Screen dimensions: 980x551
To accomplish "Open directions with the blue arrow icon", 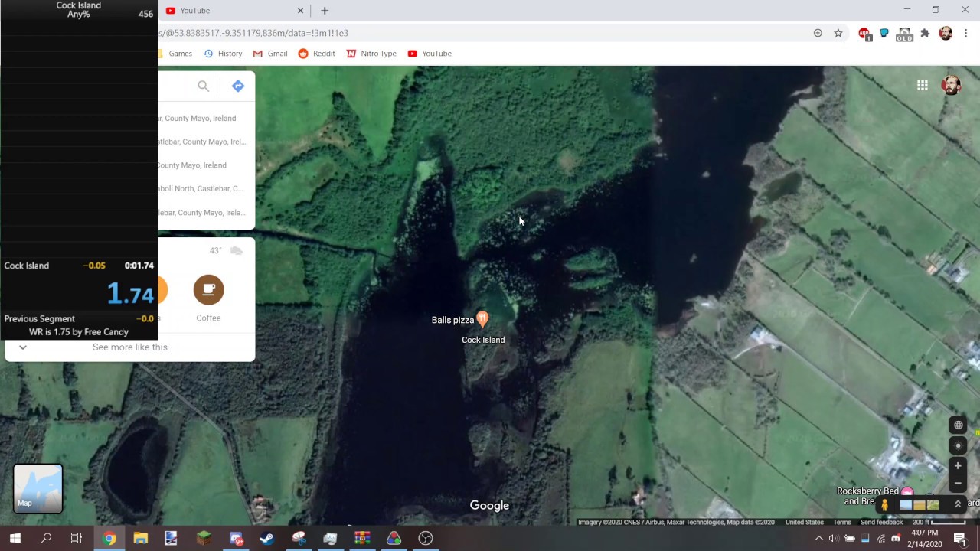I will [238, 86].
